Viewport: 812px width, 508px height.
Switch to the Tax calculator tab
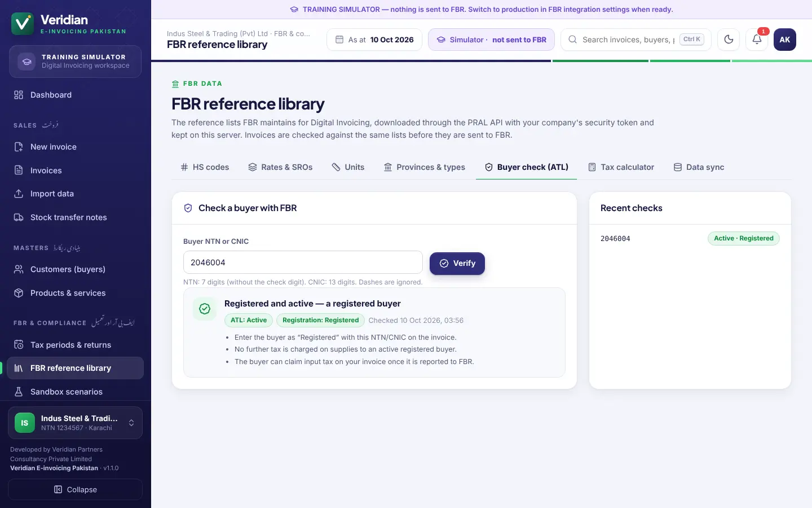pyautogui.click(x=621, y=167)
